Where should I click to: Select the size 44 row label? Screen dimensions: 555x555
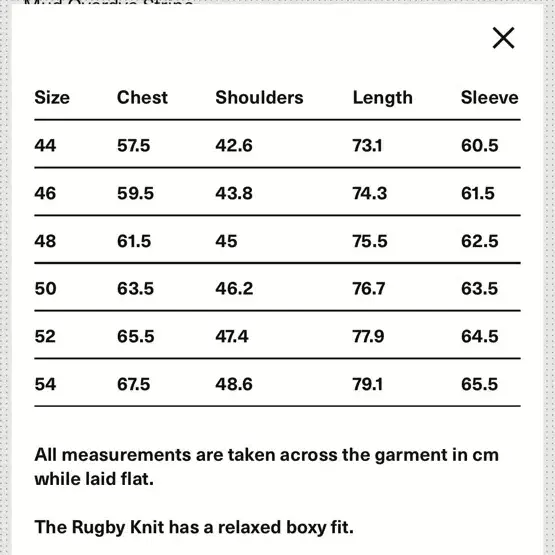tap(45, 145)
